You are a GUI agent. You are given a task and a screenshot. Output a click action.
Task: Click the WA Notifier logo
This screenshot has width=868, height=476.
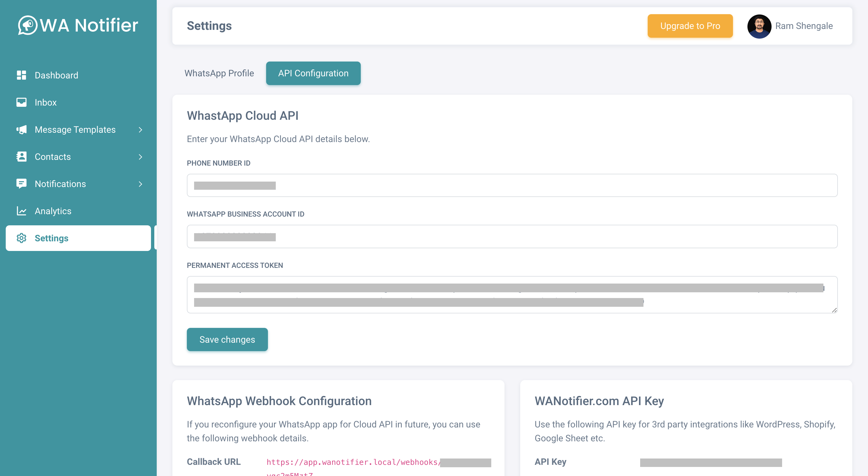point(78,25)
